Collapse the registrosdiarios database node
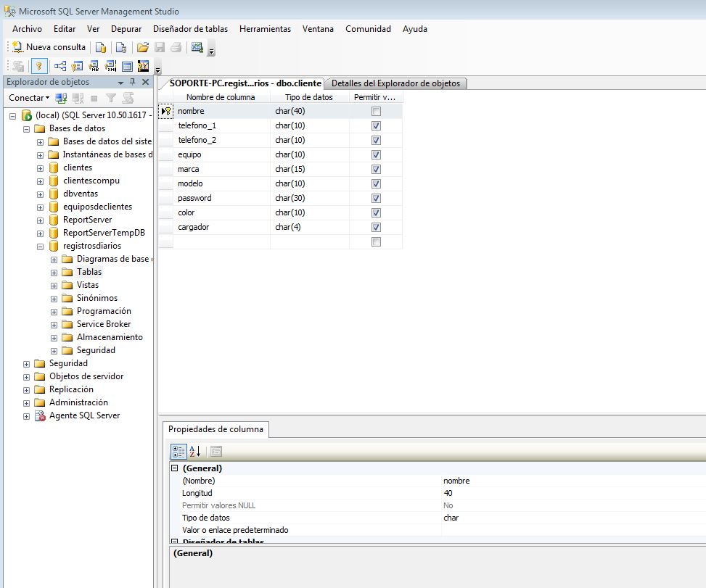 (x=40, y=247)
